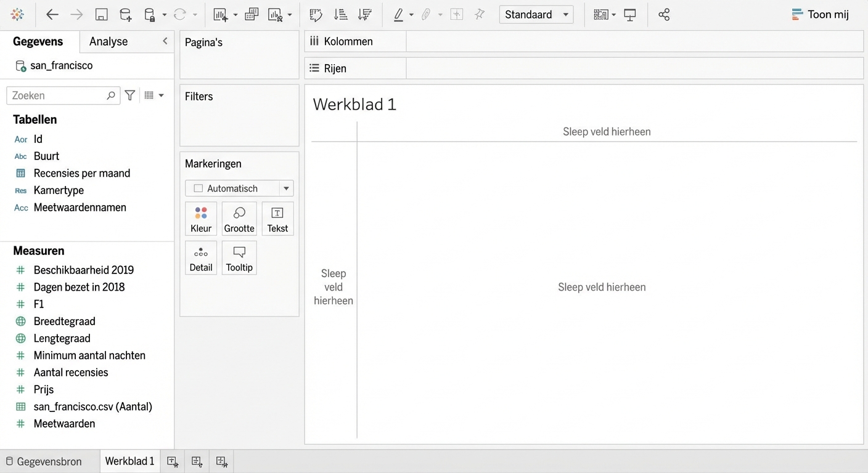Sort descending using the toolbar icon

pos(364,15)
